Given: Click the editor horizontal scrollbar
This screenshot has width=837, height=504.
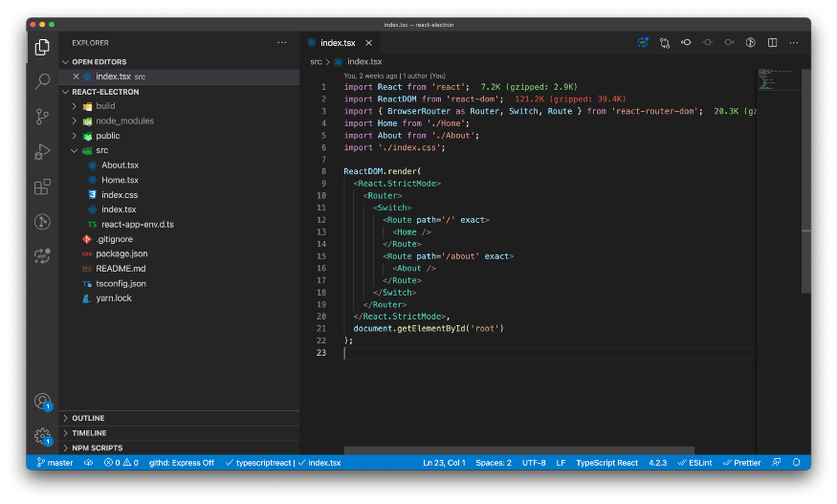Looking at the screenshot, I should click(518, 451).
